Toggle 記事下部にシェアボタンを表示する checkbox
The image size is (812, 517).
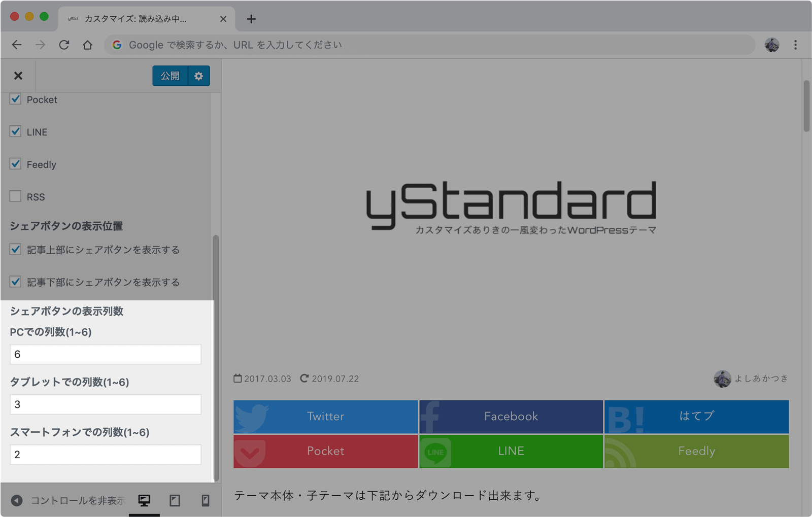tap(15, 282)
